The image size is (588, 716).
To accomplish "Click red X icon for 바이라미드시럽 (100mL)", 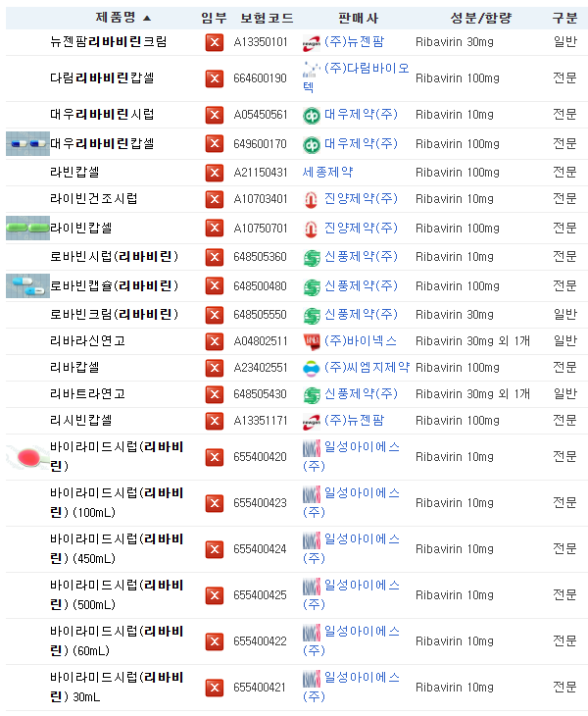I will pos(214,503).
